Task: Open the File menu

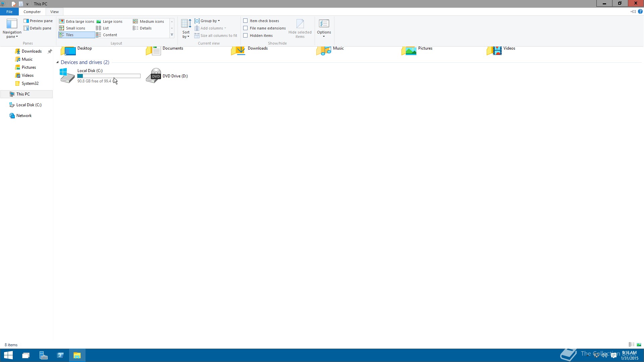Action: click(9, 12)
